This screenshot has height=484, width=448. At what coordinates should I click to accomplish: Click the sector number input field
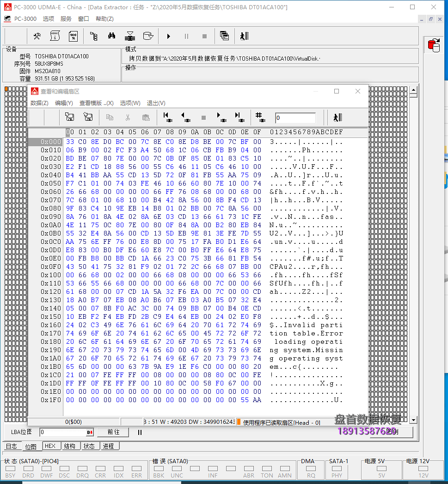coord(295,118)
